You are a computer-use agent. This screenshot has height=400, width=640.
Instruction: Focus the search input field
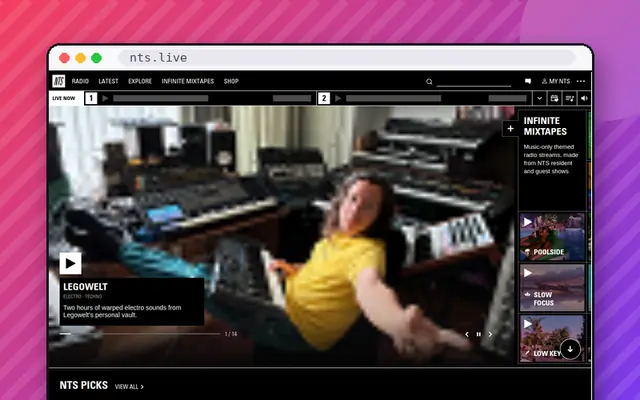473,82
